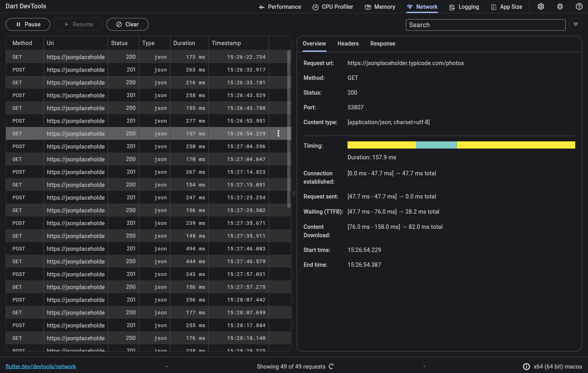Viewport: 588px width, 373px height.
Task: Open the DevTools settings gear
Action: pos(540,6)
